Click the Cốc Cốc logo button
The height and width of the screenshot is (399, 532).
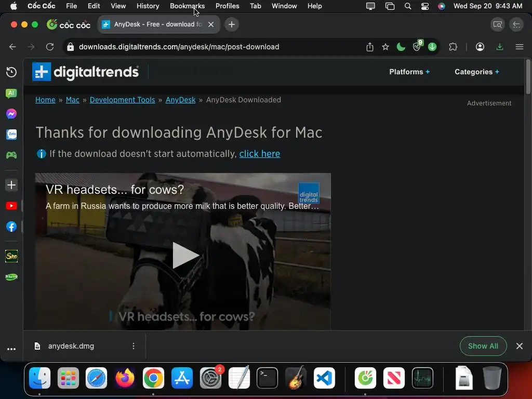(x=69, y=24)
